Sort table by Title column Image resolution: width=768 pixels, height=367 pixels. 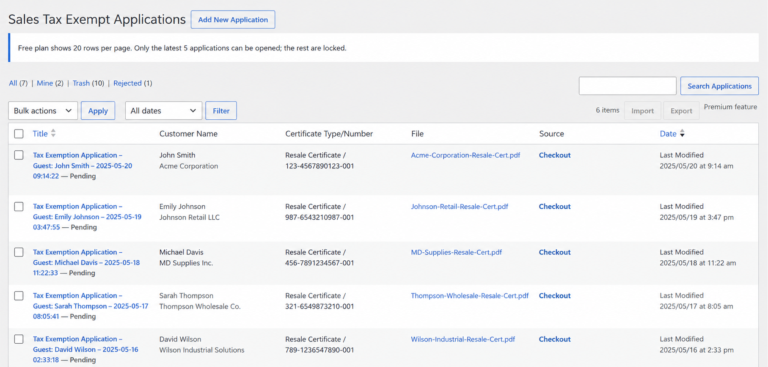pyautogui.click(x=40, y=133)
